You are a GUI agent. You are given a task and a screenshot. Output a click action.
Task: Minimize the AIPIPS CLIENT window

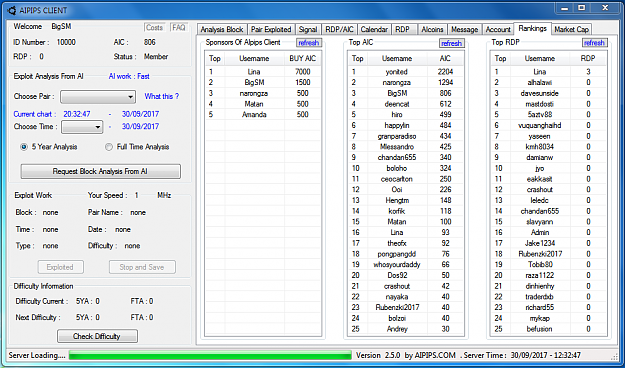[x=564, y=8]
